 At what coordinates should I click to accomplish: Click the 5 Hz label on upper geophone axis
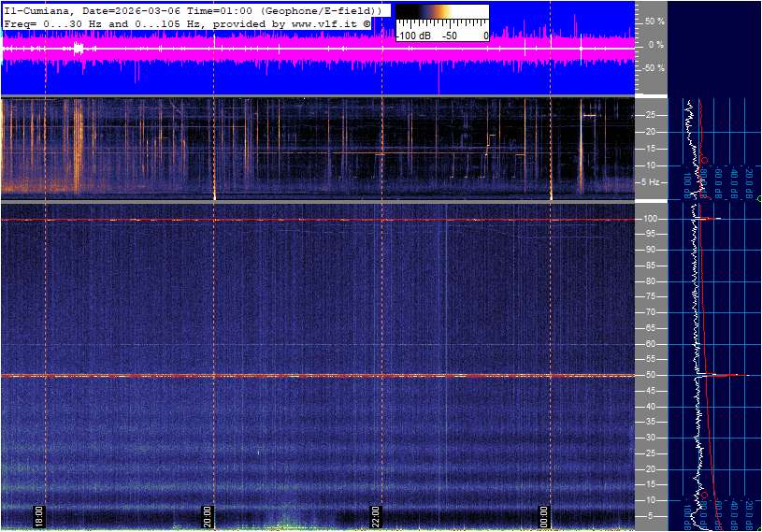coord(652,182)
